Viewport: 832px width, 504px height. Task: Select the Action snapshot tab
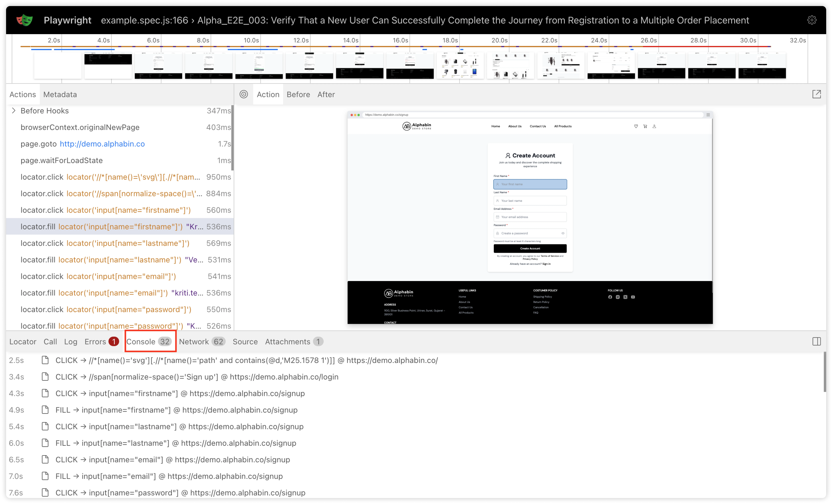(x=268, y=94)
